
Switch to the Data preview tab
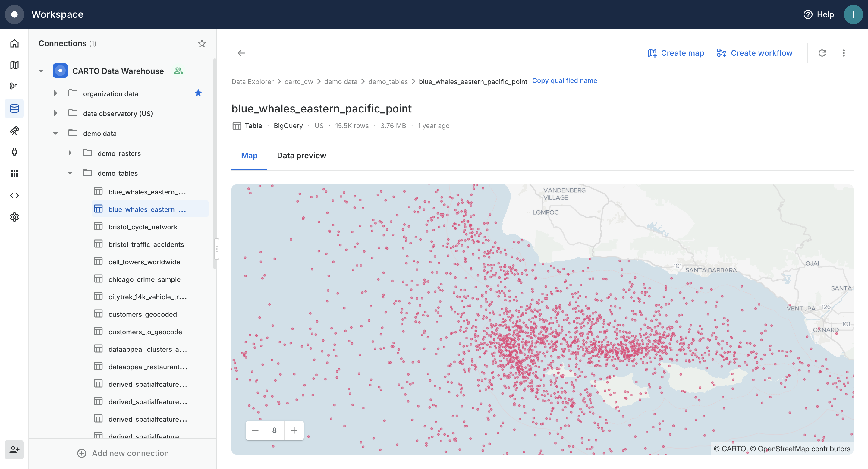coord(301,156)
